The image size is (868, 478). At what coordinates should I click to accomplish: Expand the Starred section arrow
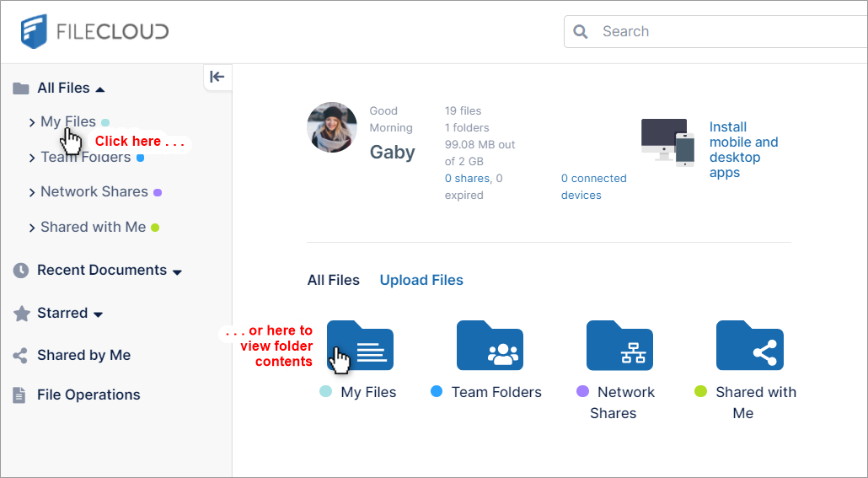pyautogui.click(x=98, y=314)
